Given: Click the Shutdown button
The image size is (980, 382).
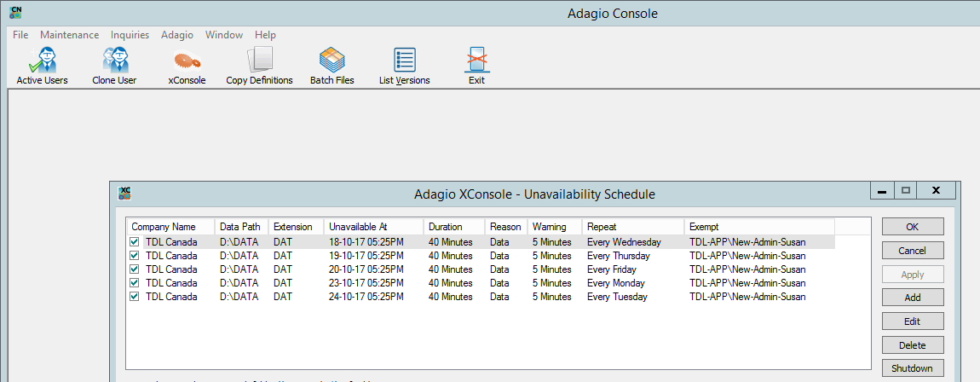Looking at the screenshot, I should coord(912,368).
